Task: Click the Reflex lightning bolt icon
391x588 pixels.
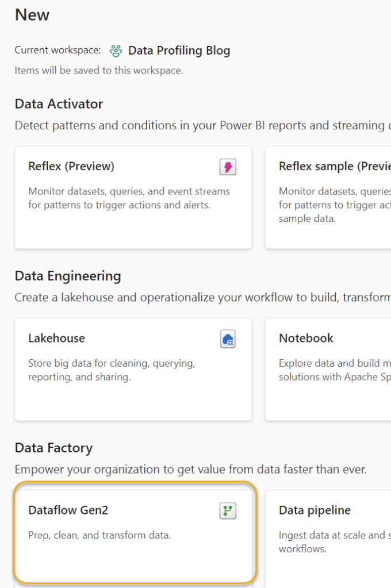Action: (228, 167)
